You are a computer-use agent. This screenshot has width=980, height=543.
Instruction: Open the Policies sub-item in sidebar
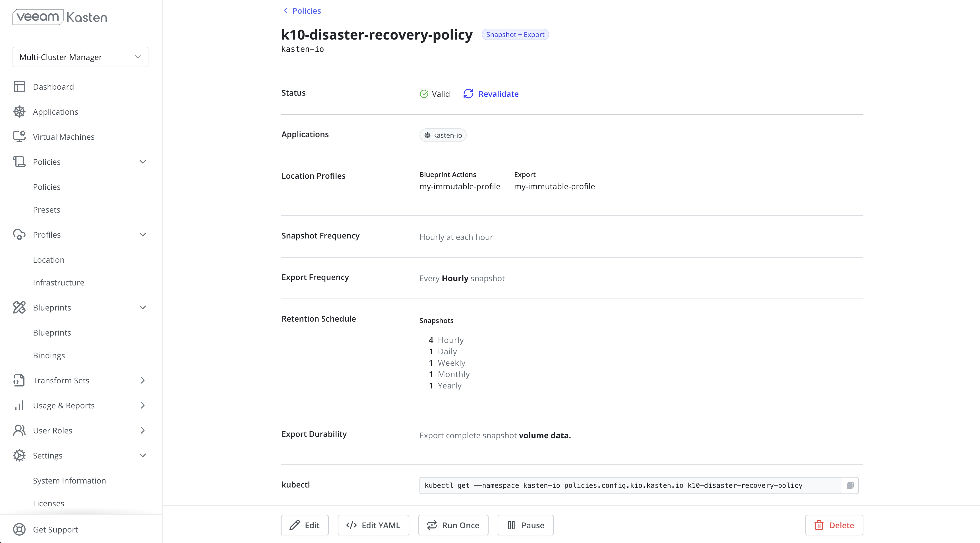46,187
